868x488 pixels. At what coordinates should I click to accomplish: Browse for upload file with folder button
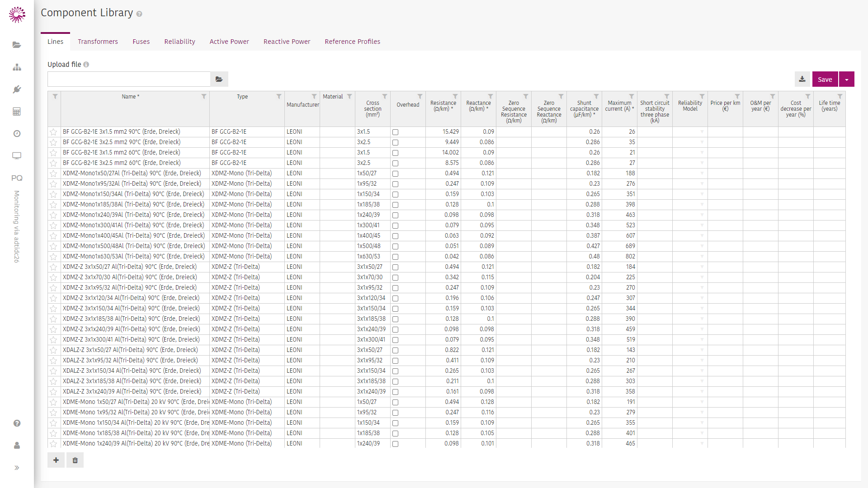[219, 79]
